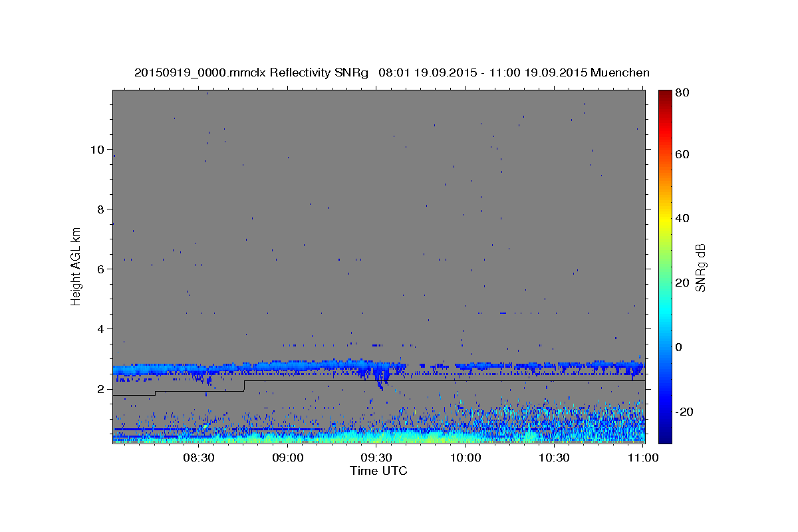Viewport: 798px width, 532px height.
Task: Click the colorbar value 80
Action: click(x=682, y=92)
